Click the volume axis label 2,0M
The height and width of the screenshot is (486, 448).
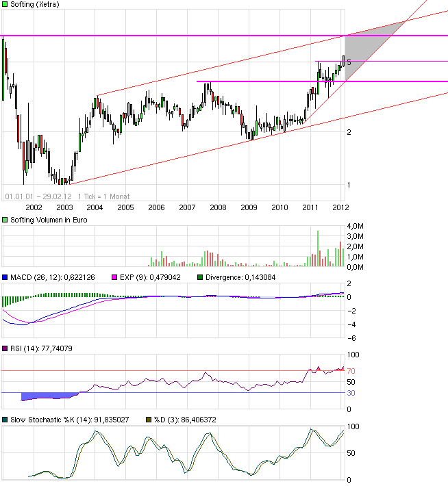[356, 246]
